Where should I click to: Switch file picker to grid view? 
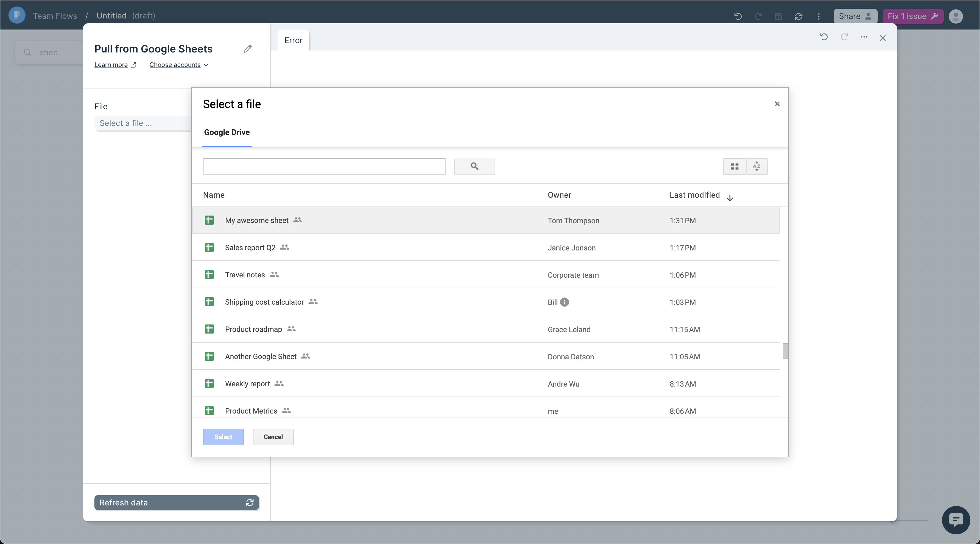(x=734, y=166)
